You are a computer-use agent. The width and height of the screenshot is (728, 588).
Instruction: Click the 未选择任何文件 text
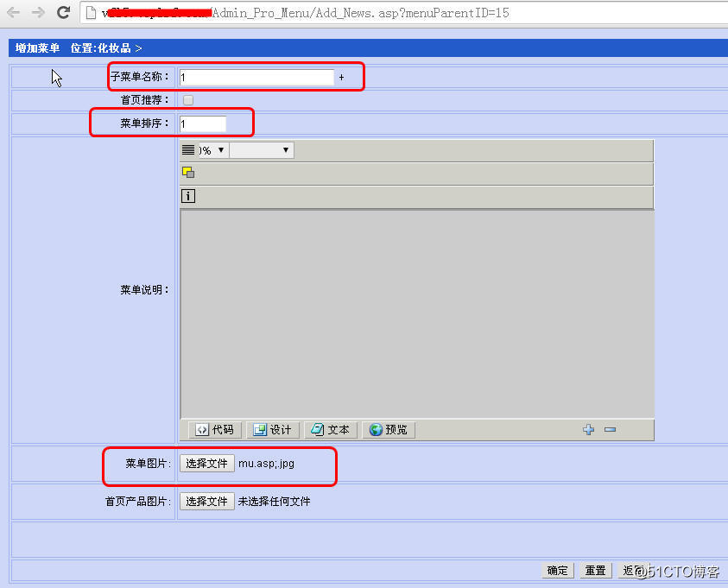tap(275, 501)
